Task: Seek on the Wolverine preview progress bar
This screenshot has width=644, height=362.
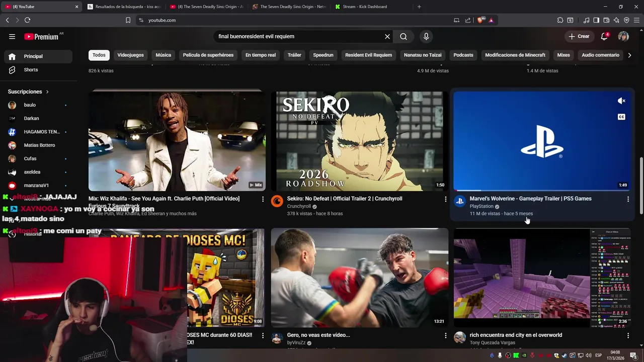Action: [x=542, y=190]
